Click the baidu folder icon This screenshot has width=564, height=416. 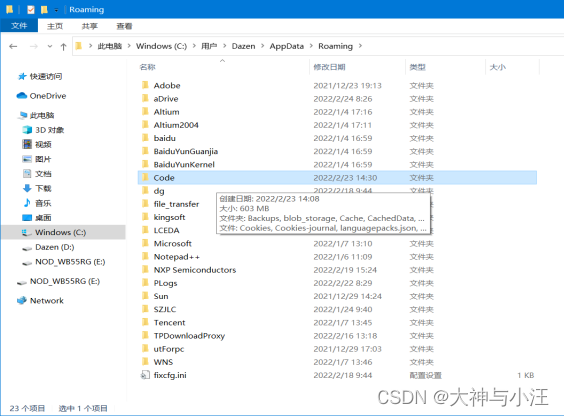tap(145, 138)
